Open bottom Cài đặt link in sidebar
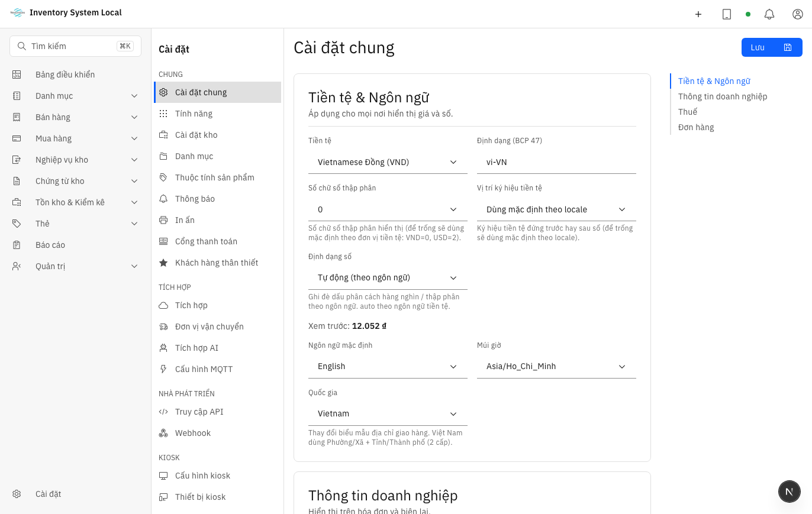This screenshot has height=514, width=812. pos(75,494)
